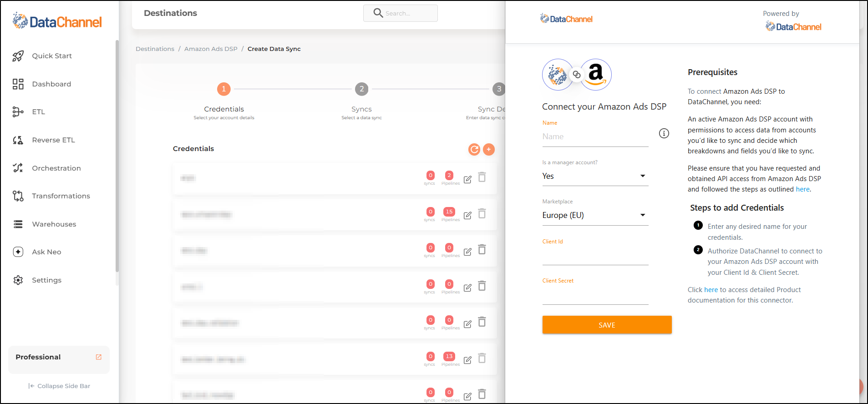Image resolution: width=868 pixels, height=404 pixels.
Task: Click the Settings gear icon
Action: click(18, 280)
